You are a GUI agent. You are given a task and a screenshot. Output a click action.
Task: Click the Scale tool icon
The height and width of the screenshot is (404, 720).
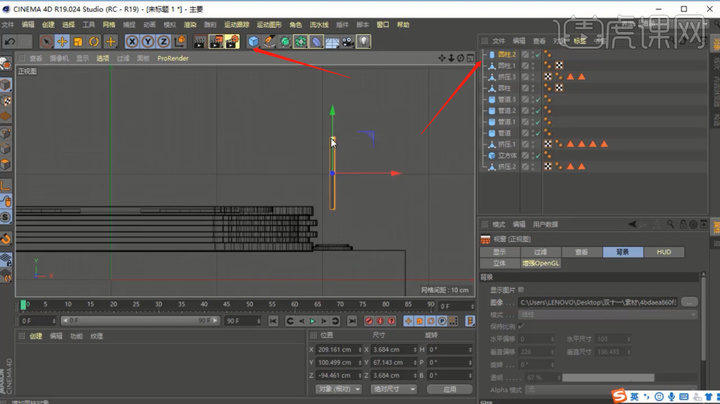tap(78, 42)
